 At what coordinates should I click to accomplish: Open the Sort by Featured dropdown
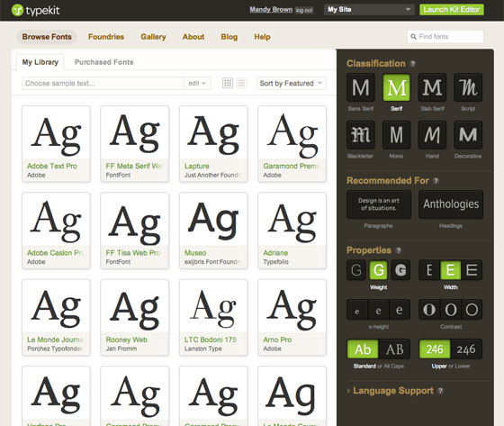(292, 84)
